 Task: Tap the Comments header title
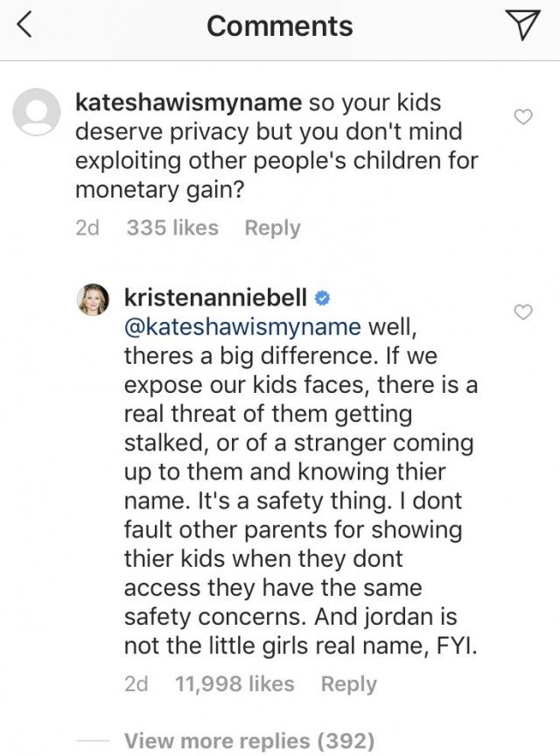pyautogui.click(x=280, y=26)
